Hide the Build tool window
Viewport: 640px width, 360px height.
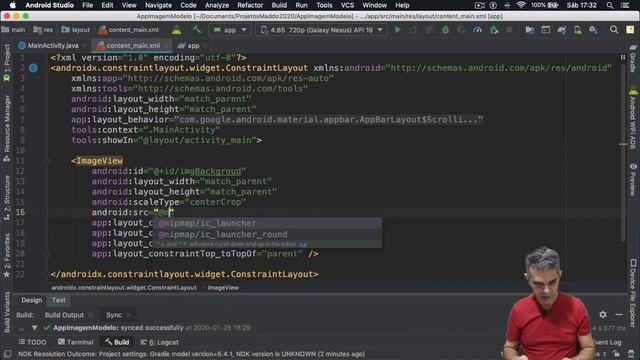click(619, 314)
